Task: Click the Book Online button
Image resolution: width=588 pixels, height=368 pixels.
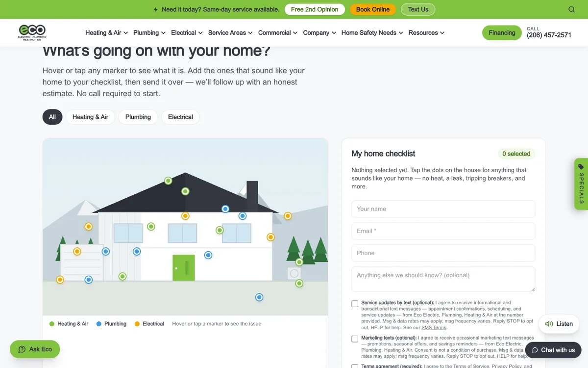Action: pos(373,9)
